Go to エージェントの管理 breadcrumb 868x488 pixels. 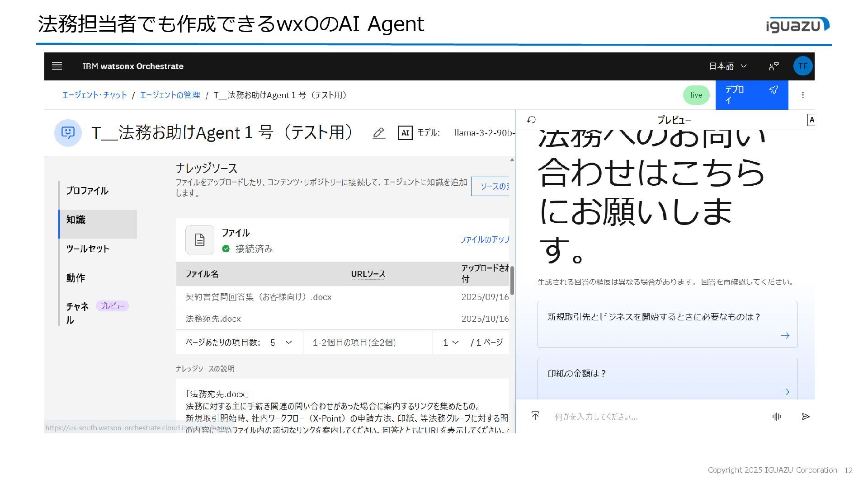click(x=170, y=95)
